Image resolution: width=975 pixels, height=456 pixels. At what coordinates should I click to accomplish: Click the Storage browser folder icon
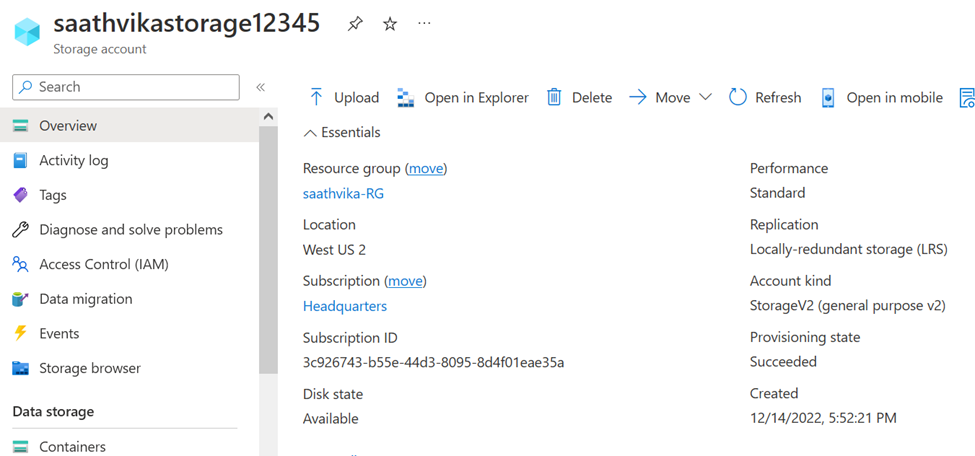pyautogui.click(x=21, y=368)
